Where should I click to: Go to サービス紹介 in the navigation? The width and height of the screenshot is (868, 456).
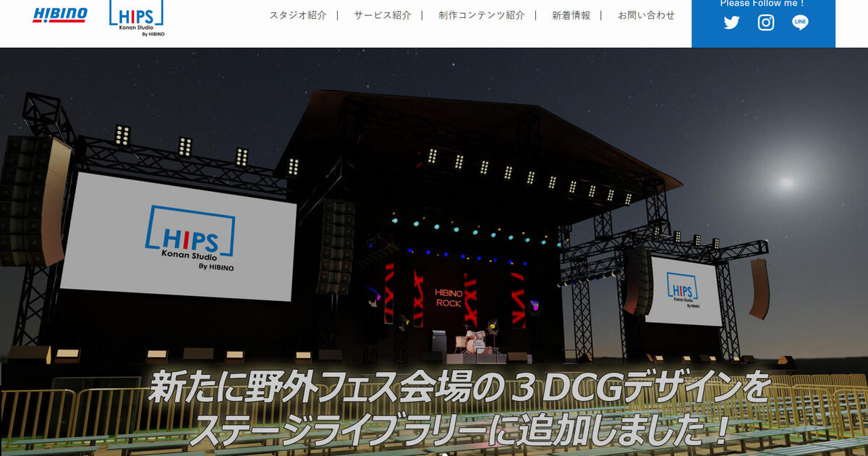(x=383, y=15)
